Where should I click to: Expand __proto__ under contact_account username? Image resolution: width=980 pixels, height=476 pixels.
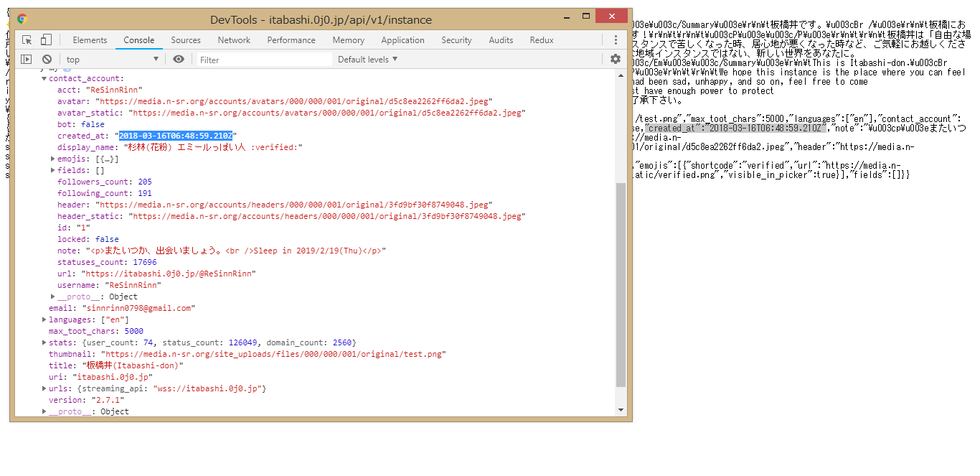(53, 297)
